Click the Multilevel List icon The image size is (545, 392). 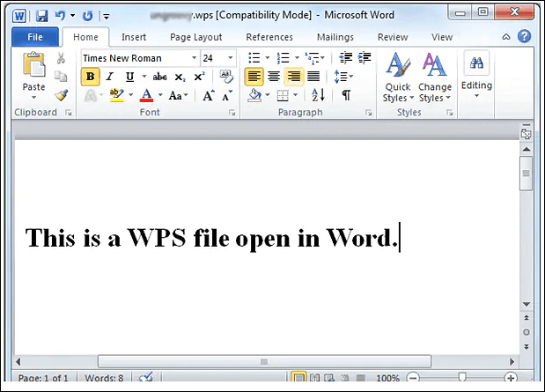pos(313,58)
